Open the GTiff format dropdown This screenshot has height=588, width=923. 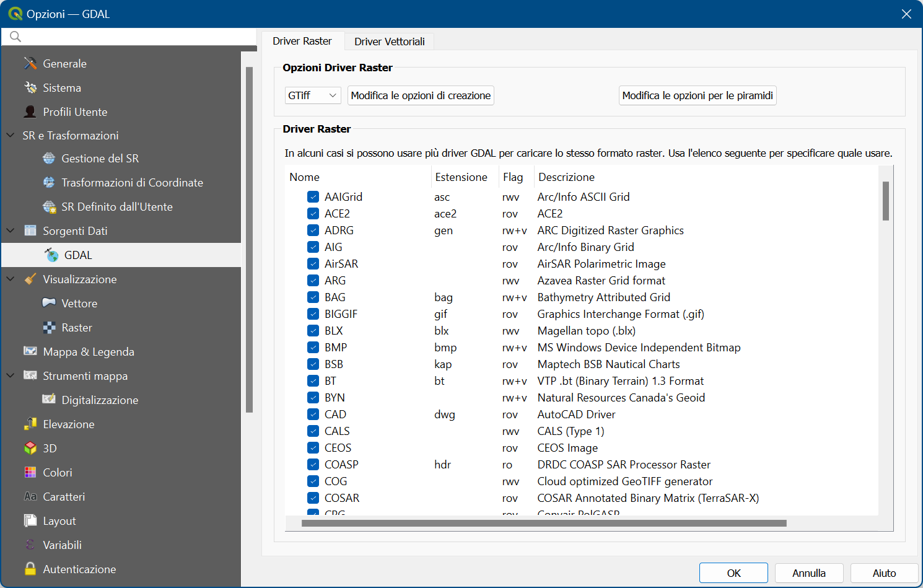[313, 95]
